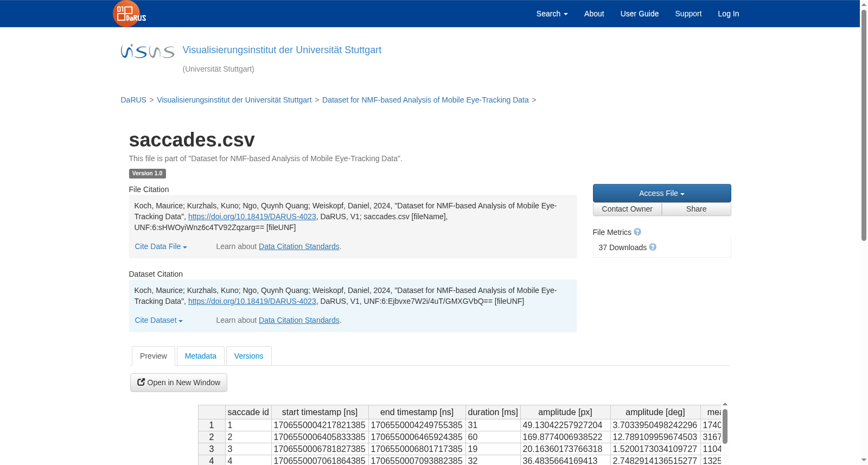Open DOI link in Dataset Citation

[x=252, y=301]
